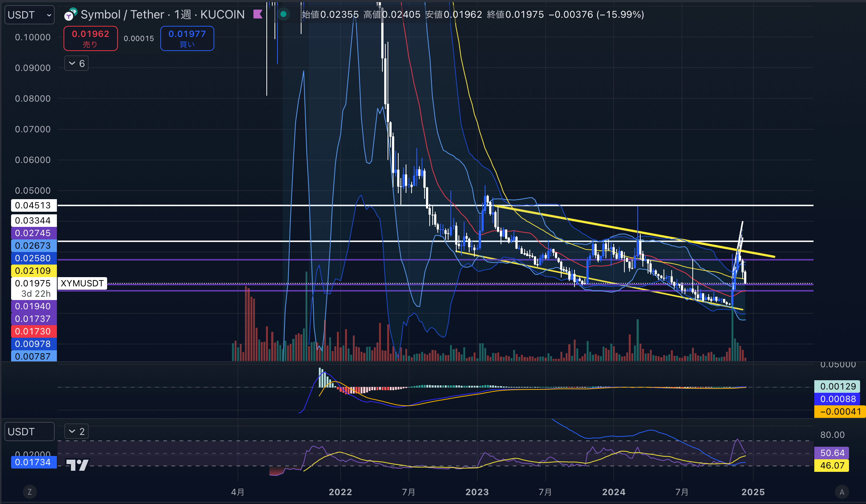Image resolution: width=866 pixels, height=504 pixels.
Task: Click the light-blue 0.00787 price label
Action: click(34, 356)
